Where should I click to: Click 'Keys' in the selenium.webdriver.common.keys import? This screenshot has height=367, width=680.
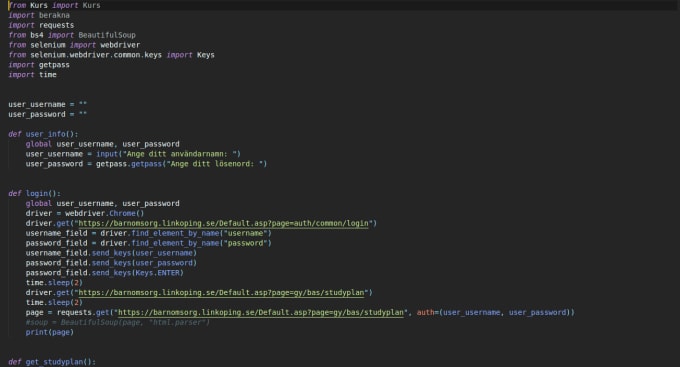coord(206,55)
